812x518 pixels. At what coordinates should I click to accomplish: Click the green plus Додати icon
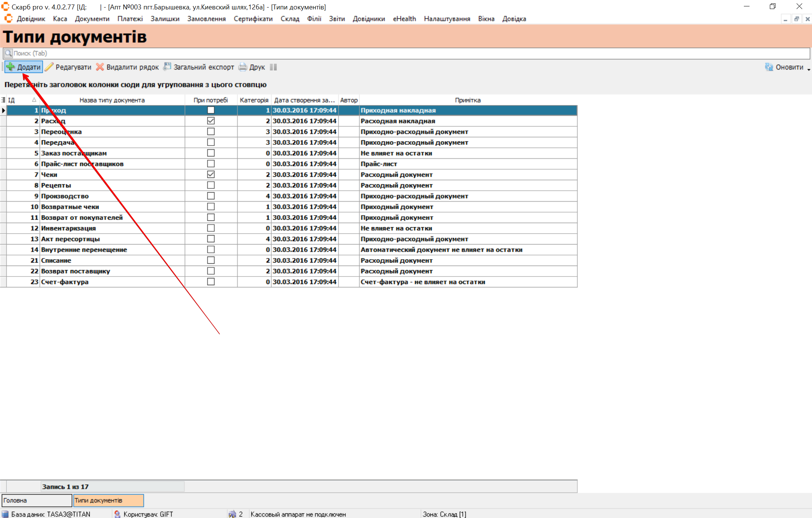pos(11,67)
